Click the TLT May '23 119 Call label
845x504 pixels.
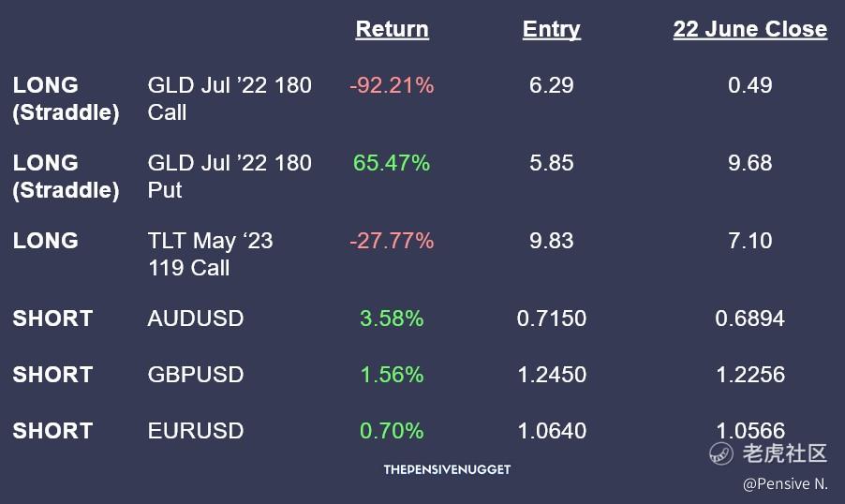click(210, 254)
